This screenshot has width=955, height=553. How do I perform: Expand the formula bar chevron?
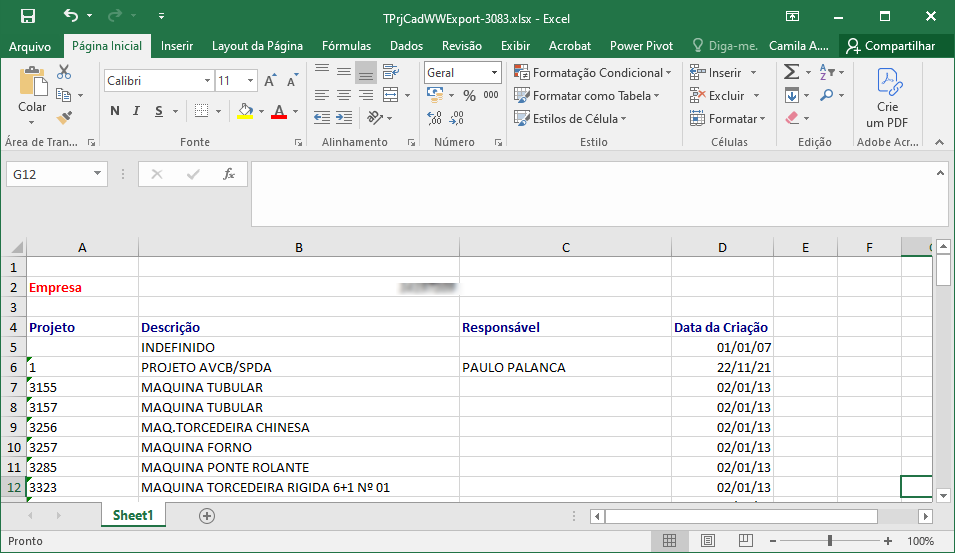pyautogui.click(x=940, y=174)
